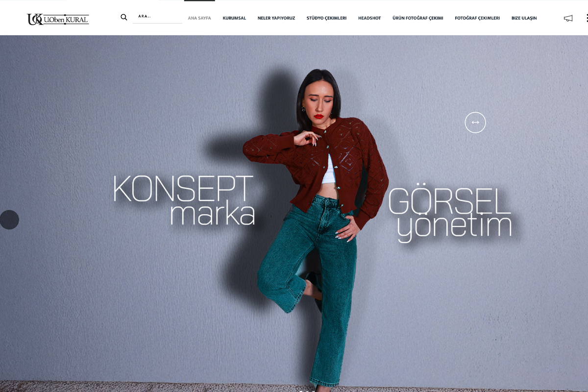Open FOTOĞRAF ÇEKİMLERİ menu item
588x392 pixels.
[477, 18]
